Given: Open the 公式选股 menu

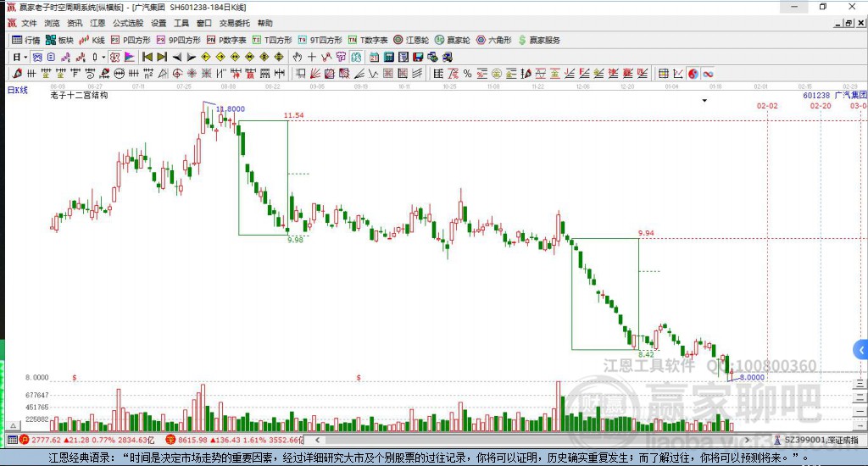Looking at the screenshot, I should (x=128, y=23).
